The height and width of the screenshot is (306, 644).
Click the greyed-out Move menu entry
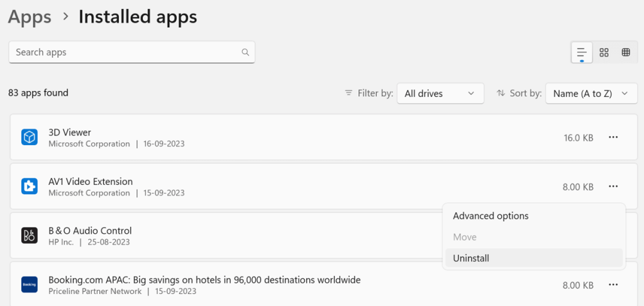[x=534, y=237]
